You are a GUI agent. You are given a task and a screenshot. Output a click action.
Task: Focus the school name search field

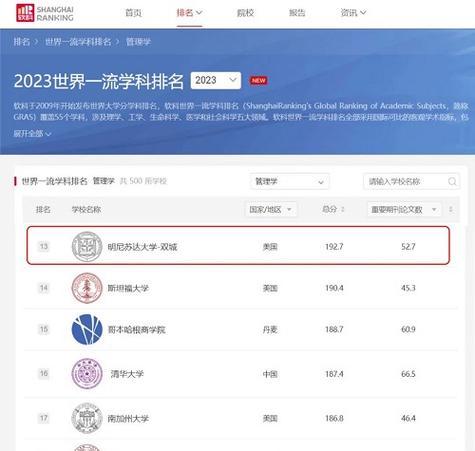[411, 182]
